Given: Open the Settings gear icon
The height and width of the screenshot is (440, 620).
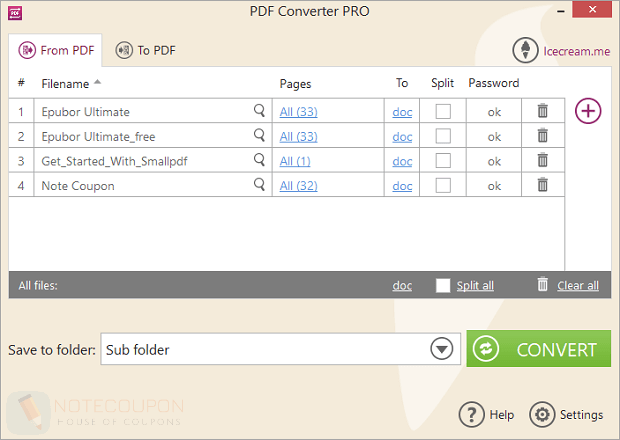Looking at the screenshot, I should [x=542, y=414].
